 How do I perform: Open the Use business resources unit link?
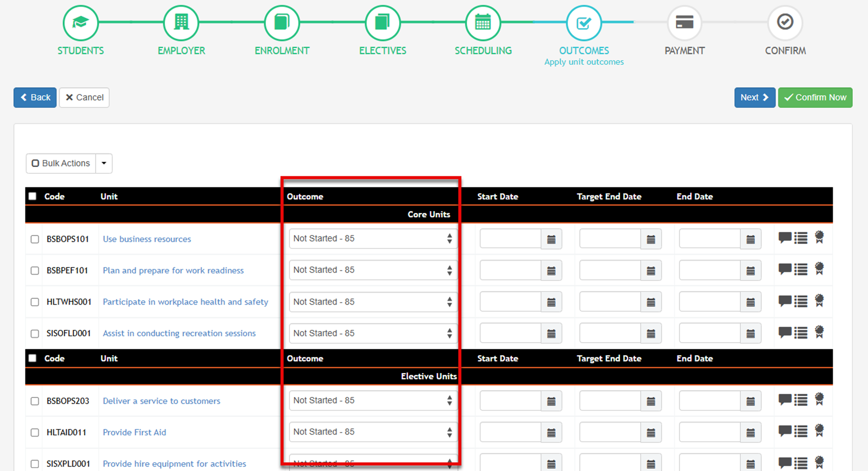[x=147, y=239]
